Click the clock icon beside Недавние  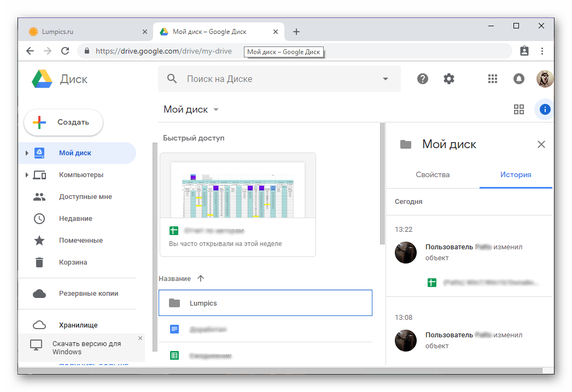point(39,219)
